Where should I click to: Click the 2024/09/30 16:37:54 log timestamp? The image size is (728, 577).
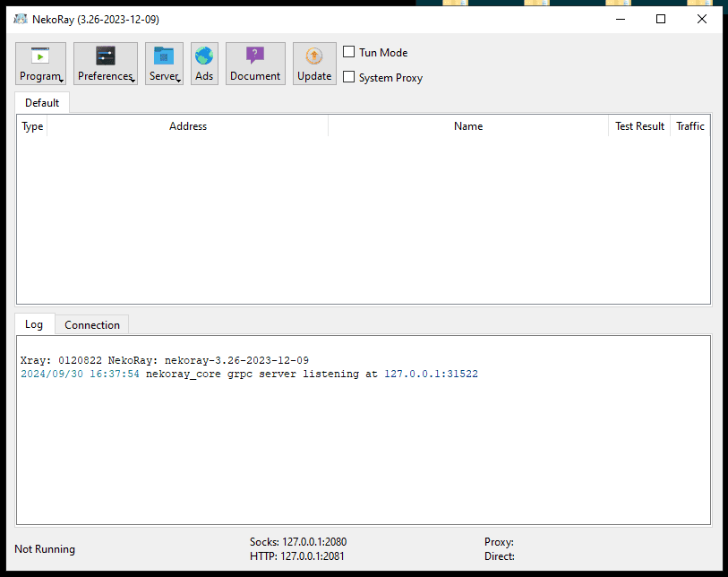tap(80, 374)
